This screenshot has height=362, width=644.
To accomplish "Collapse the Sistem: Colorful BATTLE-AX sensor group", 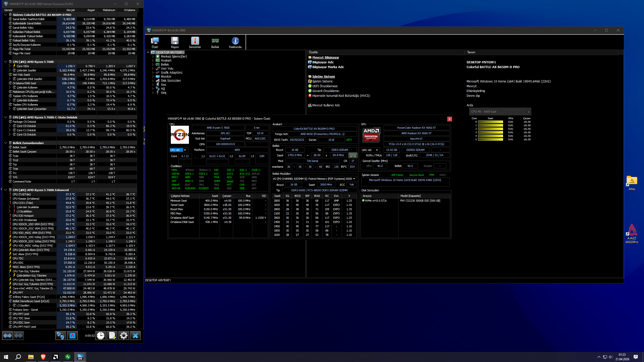I will tap(6, 15).
